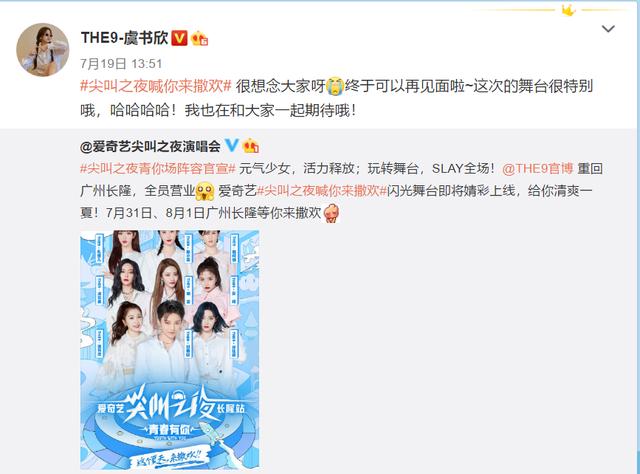Click the orange verified V badge beside THE9-虞书欣
The image size is (640, 474).
click(x=179, y=38)
